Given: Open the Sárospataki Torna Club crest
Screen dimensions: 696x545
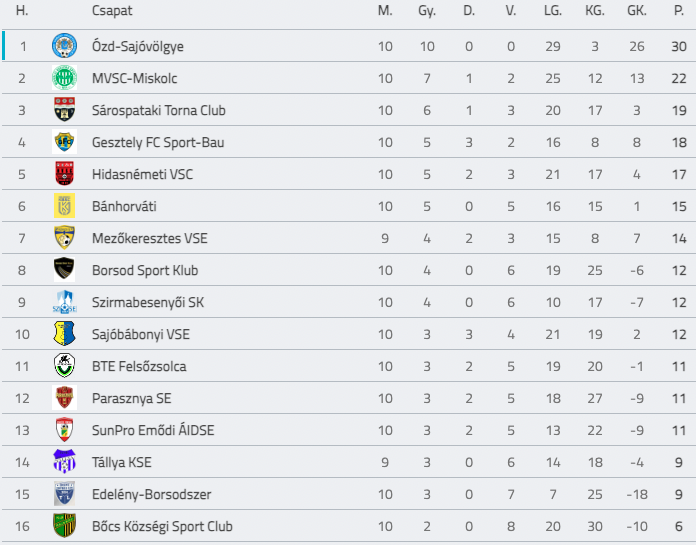Looking at the screenshot, I should pyautogui.click(x=64, y=110).
